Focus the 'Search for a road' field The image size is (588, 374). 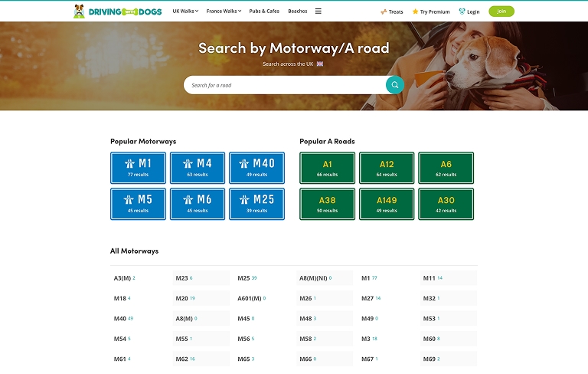coord(283,85)
